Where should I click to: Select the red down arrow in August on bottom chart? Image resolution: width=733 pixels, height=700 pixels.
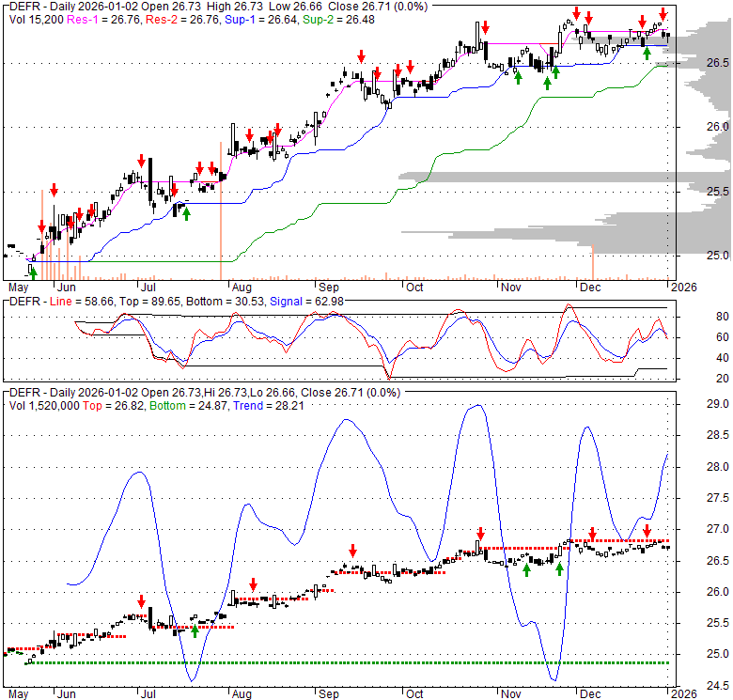(252, 583)
